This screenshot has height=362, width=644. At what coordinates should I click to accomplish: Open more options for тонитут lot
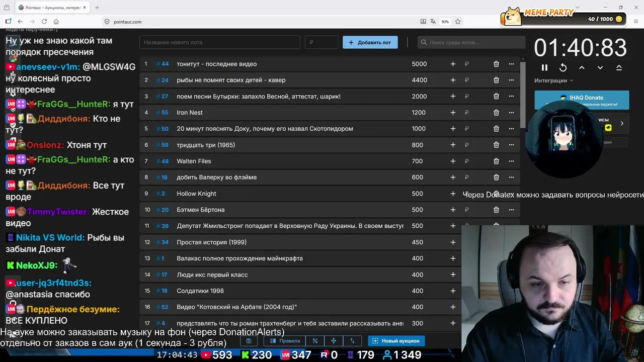pos(511,64)
